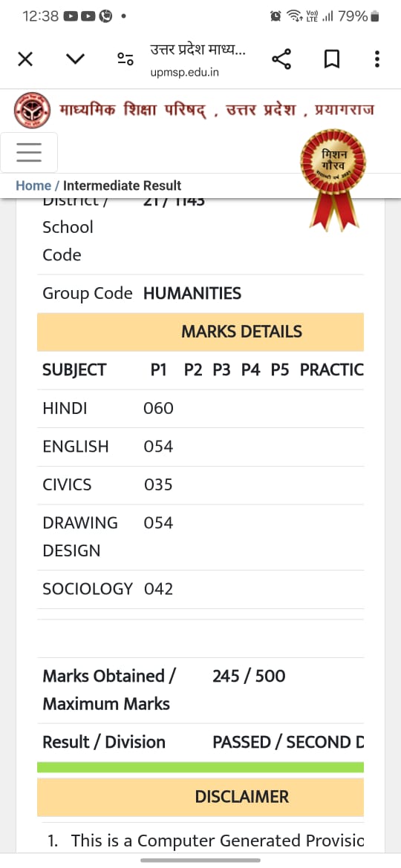Screen dimensions: 401x868
Task: Open site settings tune icon
Action: tap(125, 59)
